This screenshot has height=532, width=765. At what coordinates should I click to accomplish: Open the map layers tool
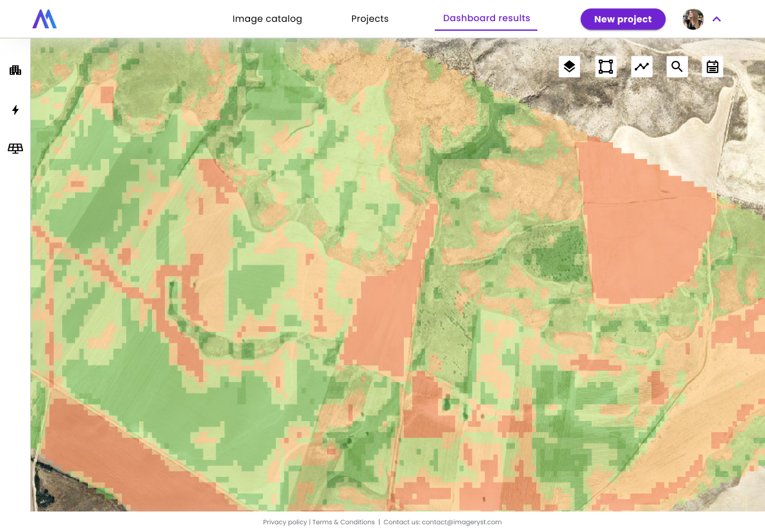coord(569,67)
